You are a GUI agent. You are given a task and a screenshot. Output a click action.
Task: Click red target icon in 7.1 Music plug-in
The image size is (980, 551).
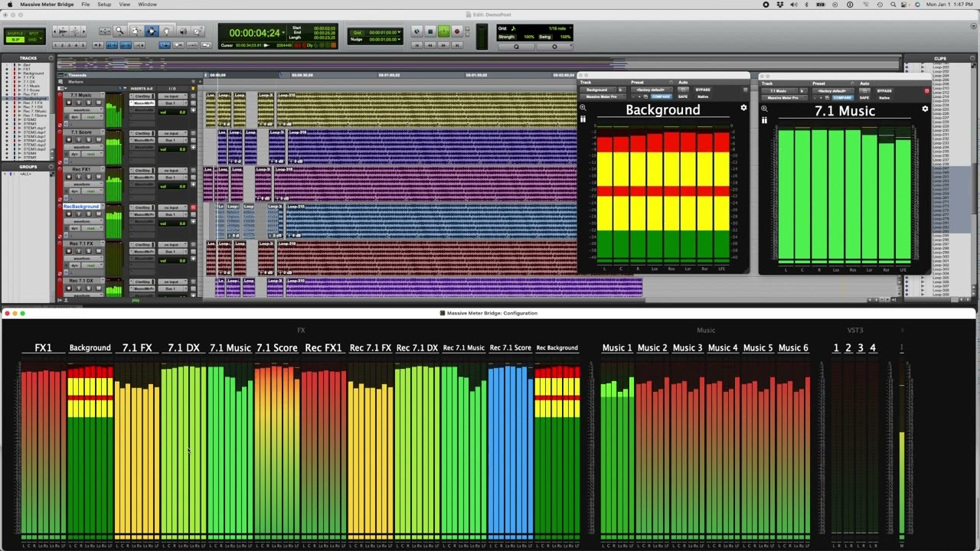(x=926, y=91)
